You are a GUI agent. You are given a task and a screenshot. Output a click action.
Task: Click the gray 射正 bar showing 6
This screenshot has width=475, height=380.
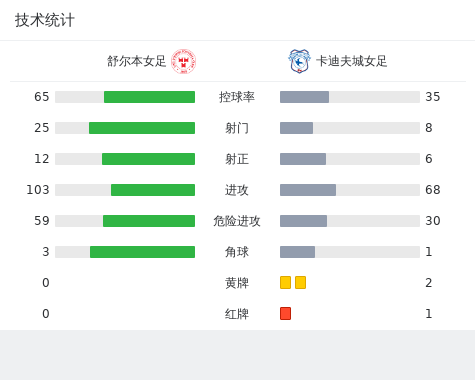[303, 159]
